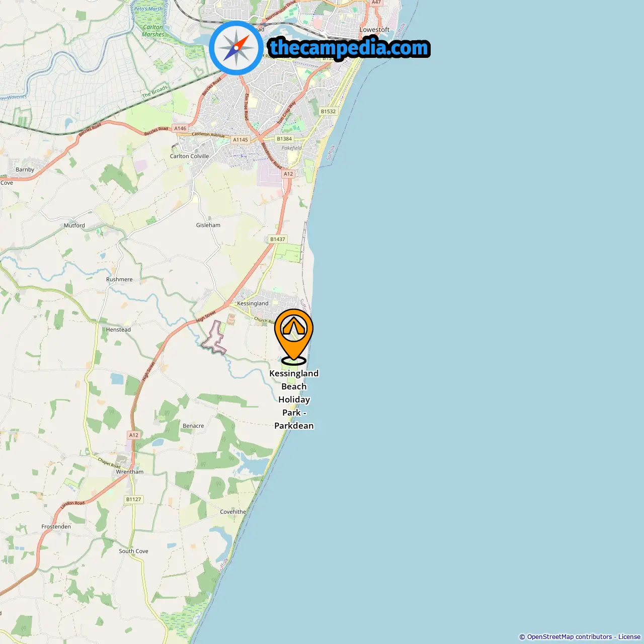
Task: Open the License link
Action: click(629, 637)
